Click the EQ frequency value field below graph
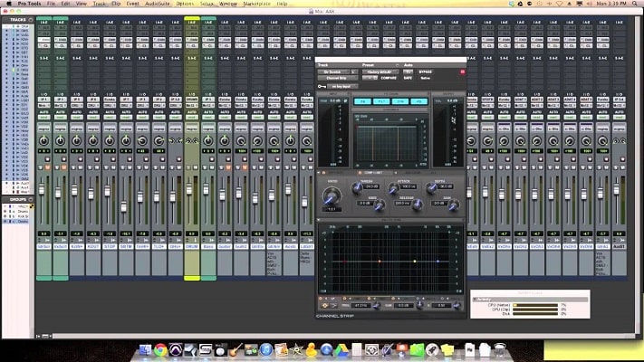The width and height of the screenshot is (644, 362). coord(361,306)
